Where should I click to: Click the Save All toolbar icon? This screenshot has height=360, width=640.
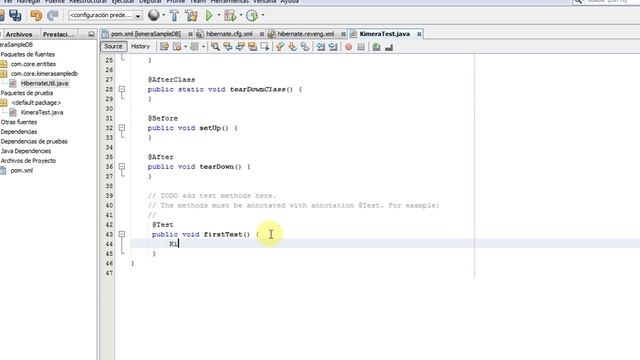click(x=16, y=16)
